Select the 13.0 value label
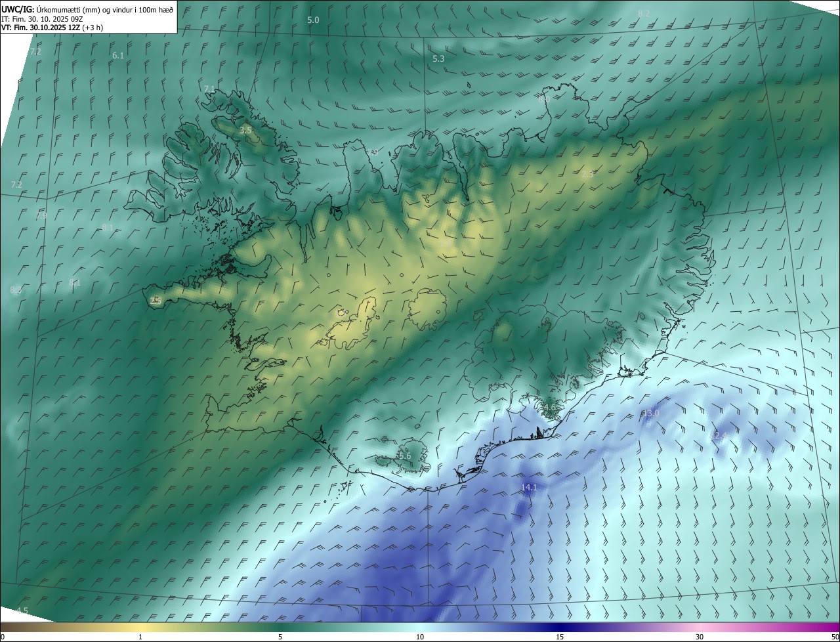Screen dimensions: 840x642 650,414
